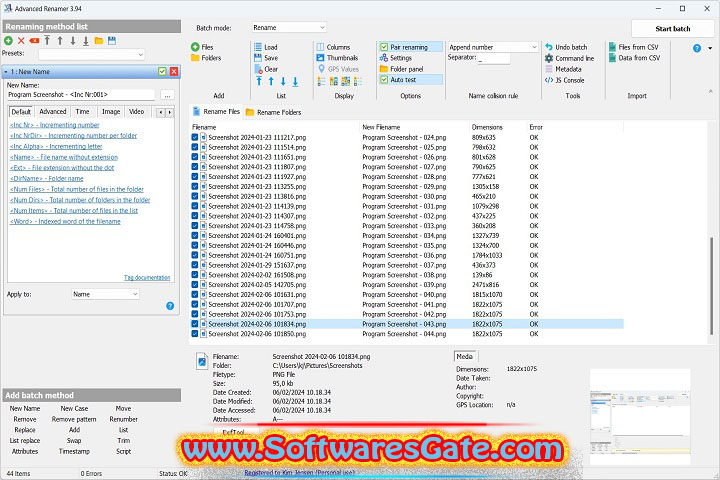Click the red X remove method icon
Screen dimensions: 720x480
click(21, 41)
